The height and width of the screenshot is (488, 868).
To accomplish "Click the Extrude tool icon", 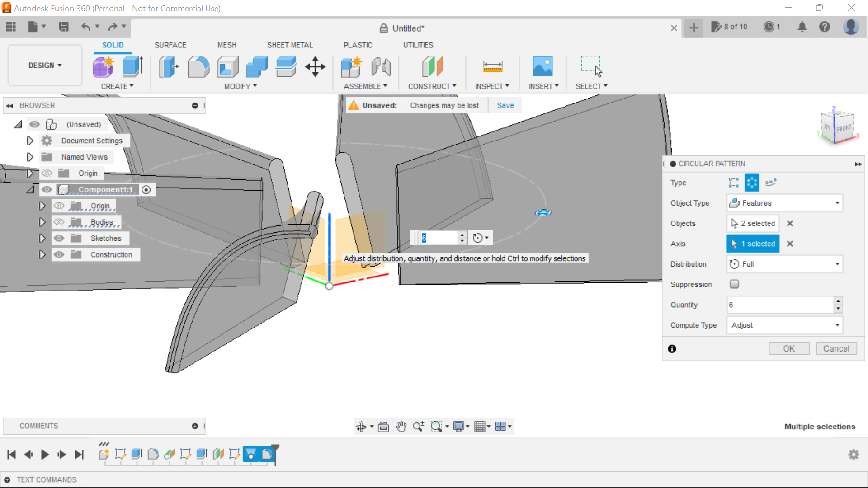I will 132,67.
